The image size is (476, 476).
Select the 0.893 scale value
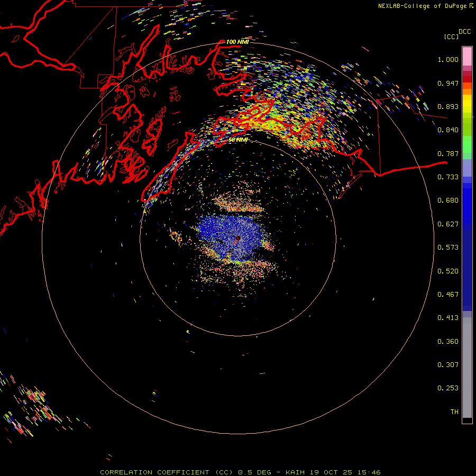(448, 106)
